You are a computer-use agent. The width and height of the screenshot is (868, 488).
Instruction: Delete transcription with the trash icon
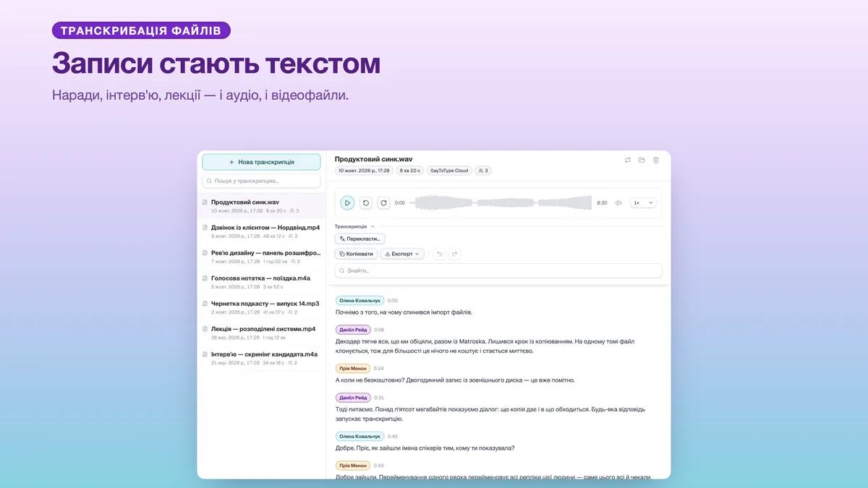tap(656, 160)
